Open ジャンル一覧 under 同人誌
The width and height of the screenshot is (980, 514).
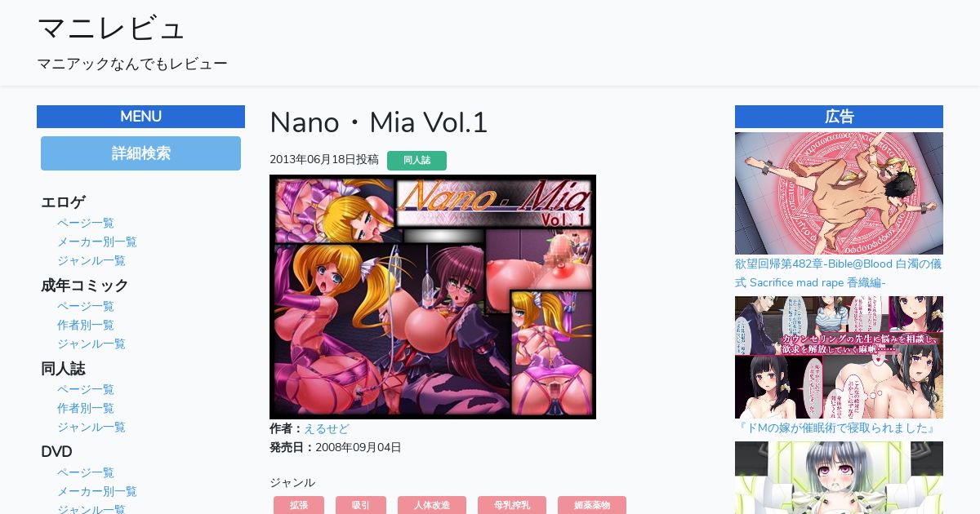(91, 427)
